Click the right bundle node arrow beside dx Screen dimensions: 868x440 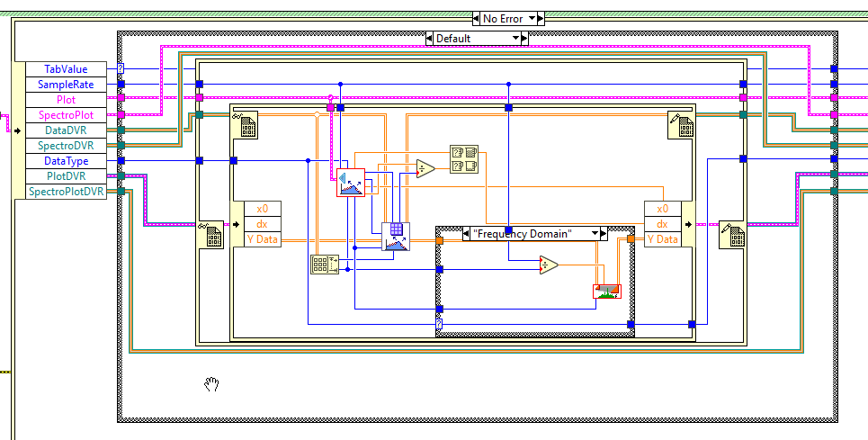click(687, 224)
